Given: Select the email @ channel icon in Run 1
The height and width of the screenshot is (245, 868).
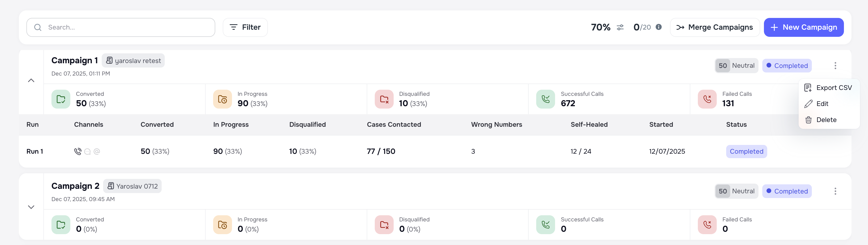Looking at the screenshot, I should 97,151.
